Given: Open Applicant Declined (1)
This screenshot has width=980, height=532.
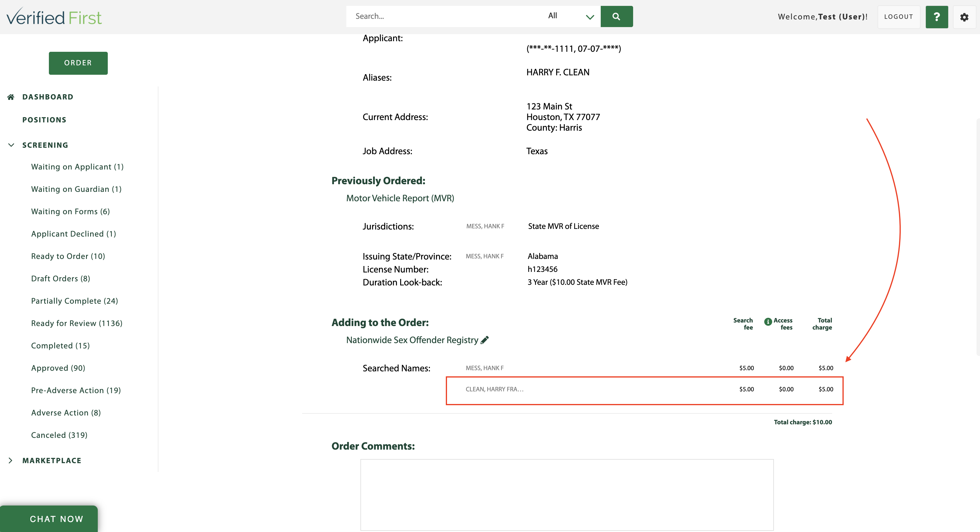Looking at the screenshot, I should click(x=73, y=234).
